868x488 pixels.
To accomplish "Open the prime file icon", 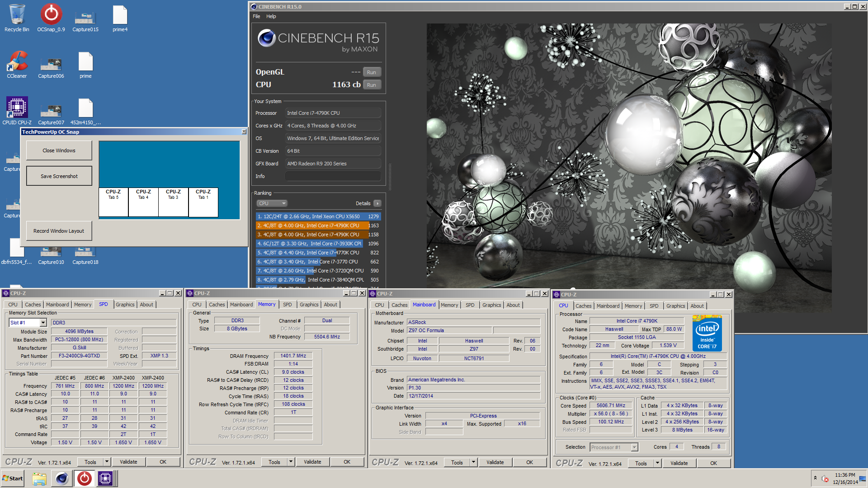I will pos(85,65).
